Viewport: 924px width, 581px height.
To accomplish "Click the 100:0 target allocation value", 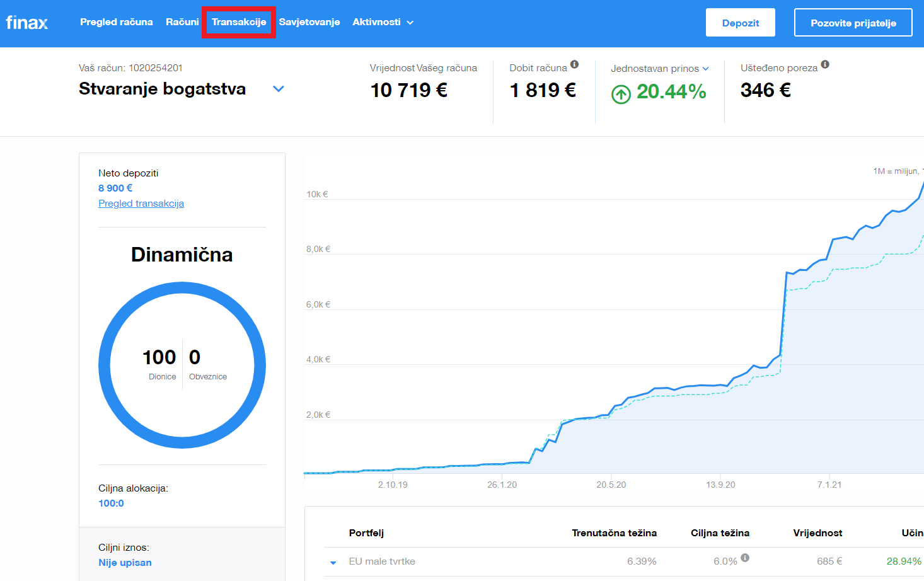I will tap(111, 503).
